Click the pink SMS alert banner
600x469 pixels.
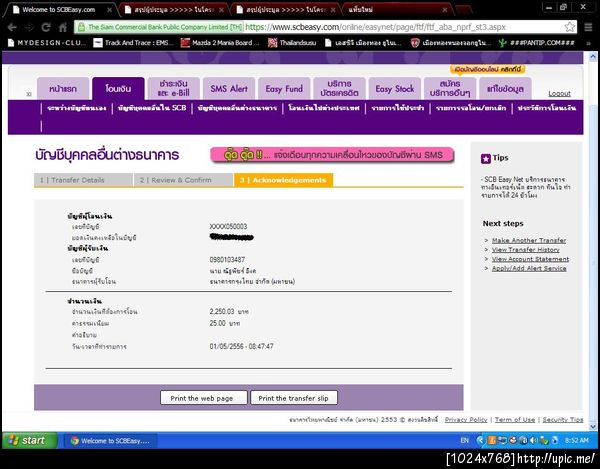click(332, 155)
